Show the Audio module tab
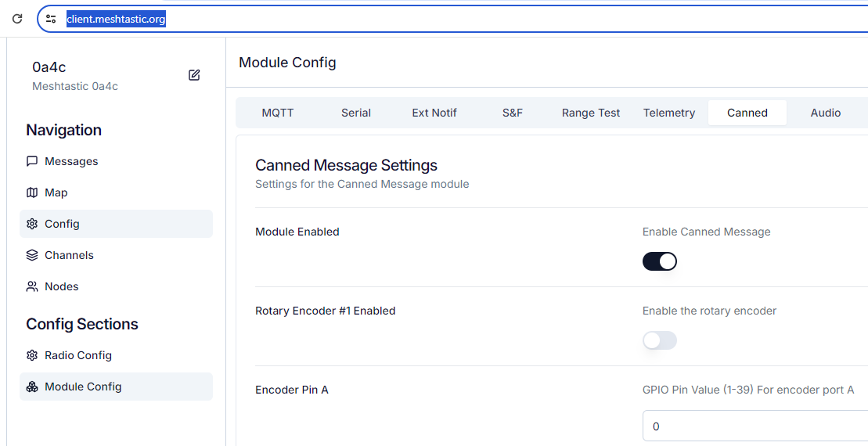Screen dimensions: 868x446 pyautogui.click(x=826, y=113)
